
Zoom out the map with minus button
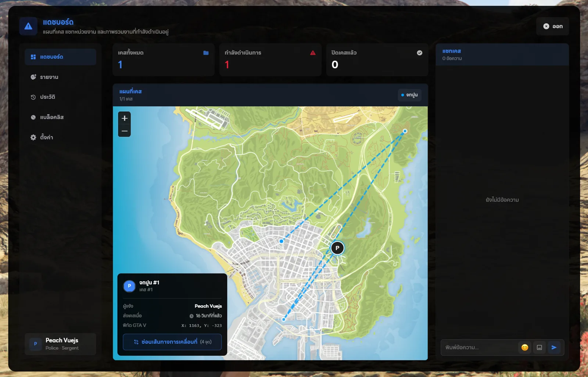(x=125, y=131)
